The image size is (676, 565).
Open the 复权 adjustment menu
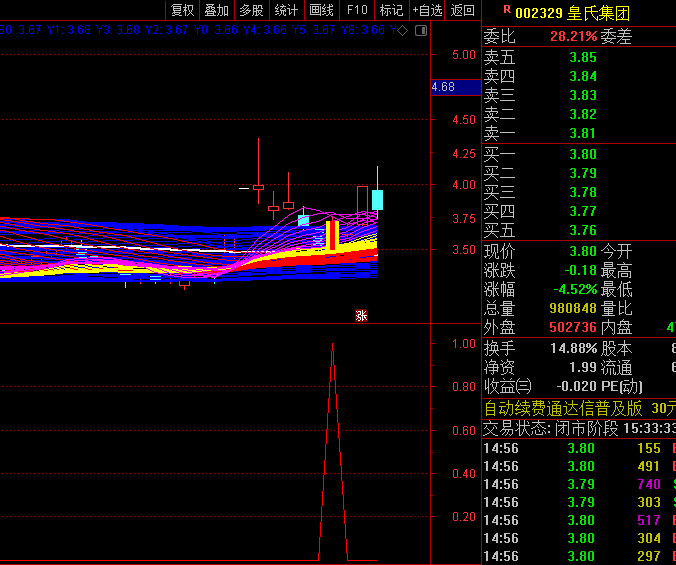pyautogui.click(x=182, y=10)
